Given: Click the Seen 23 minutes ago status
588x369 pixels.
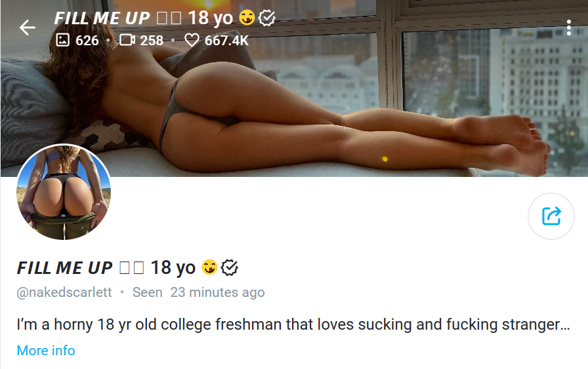Looking at the screenshot, I should point(198,292).
